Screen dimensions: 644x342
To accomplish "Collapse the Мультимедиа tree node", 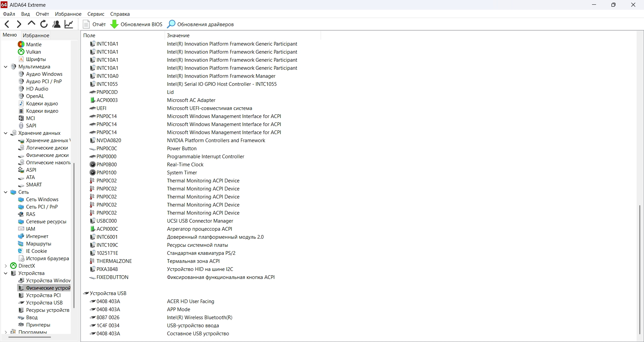I will point(5,67).
